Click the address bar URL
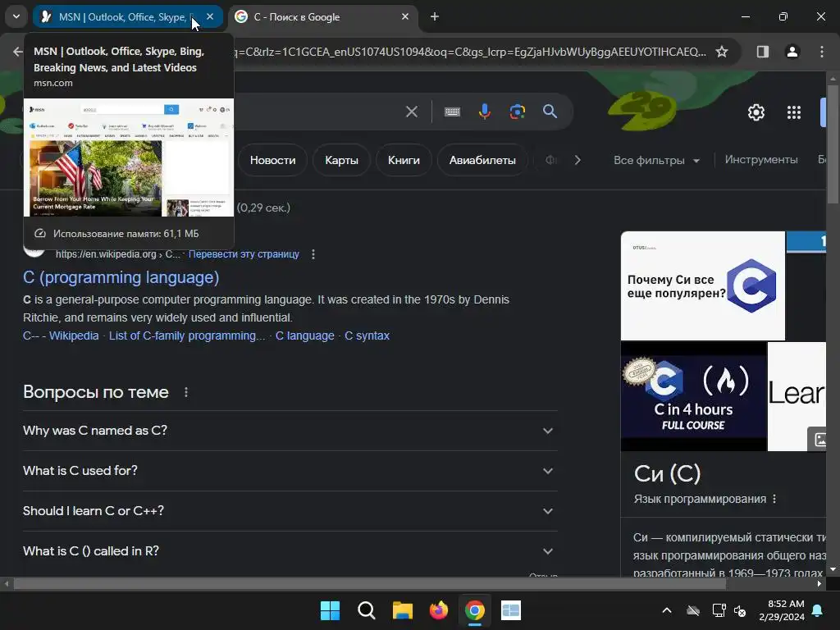The height and width of the screenshot is (630, 840). click(468, 52)
